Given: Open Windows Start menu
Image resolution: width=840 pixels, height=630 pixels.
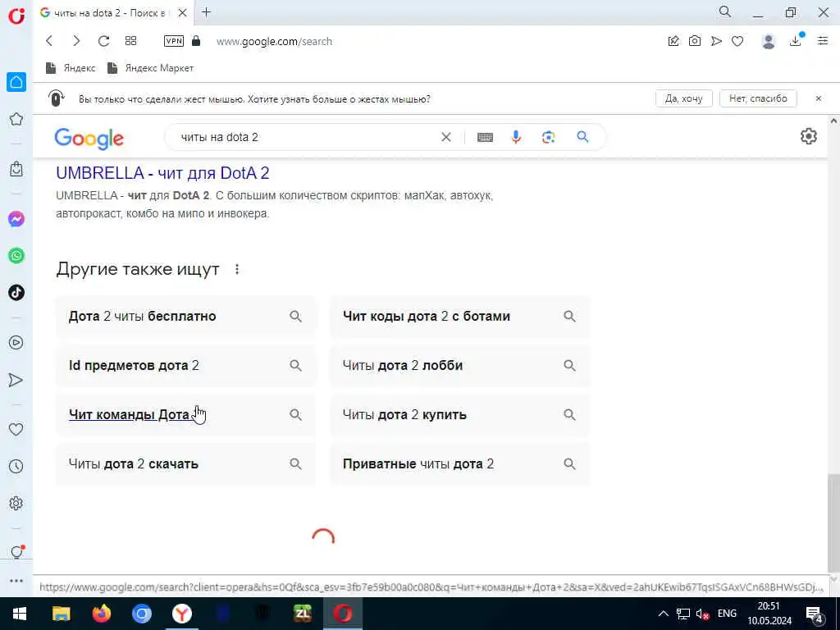Looking at the screenshot, I should pos(20,614).
